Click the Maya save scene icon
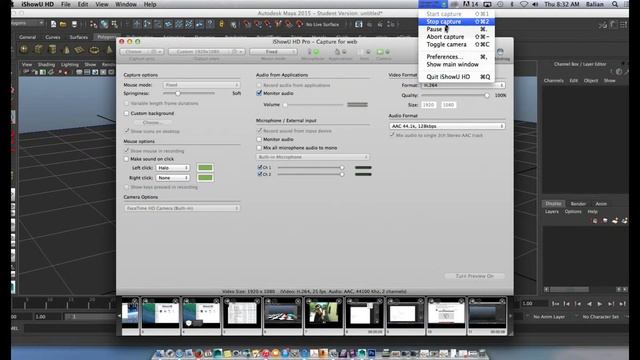This screenshot has height=360, width=640. coord(74,24)
